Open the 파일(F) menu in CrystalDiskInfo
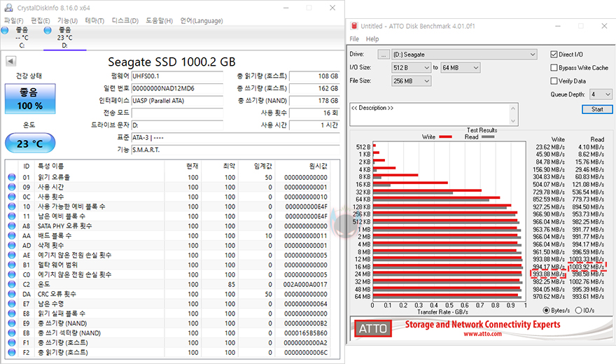616x364 pixels. pos(14,20)
